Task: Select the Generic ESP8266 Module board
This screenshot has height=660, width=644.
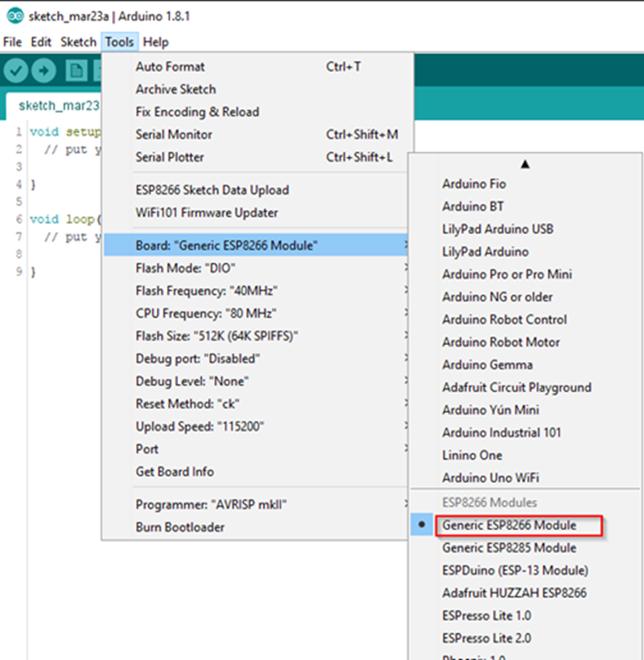Action: click(508, 525)
